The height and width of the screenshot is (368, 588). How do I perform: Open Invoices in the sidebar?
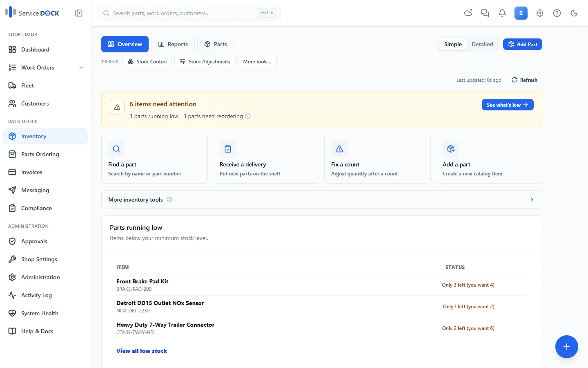tap(45, 172)
